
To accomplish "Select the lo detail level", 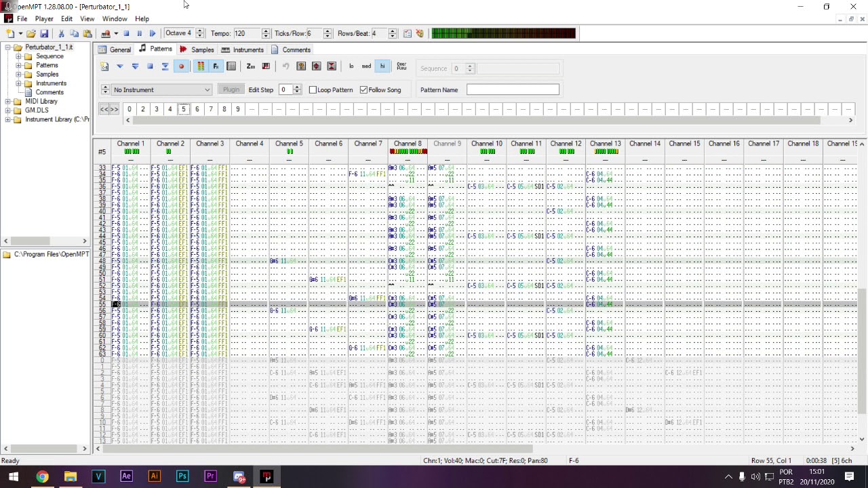I will [x=351, y=66].
